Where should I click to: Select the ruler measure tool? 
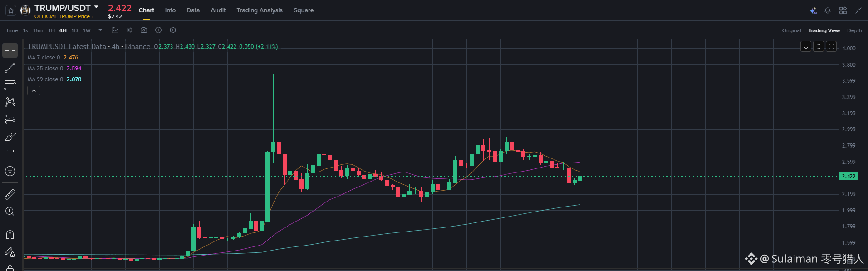coord(10,194)
